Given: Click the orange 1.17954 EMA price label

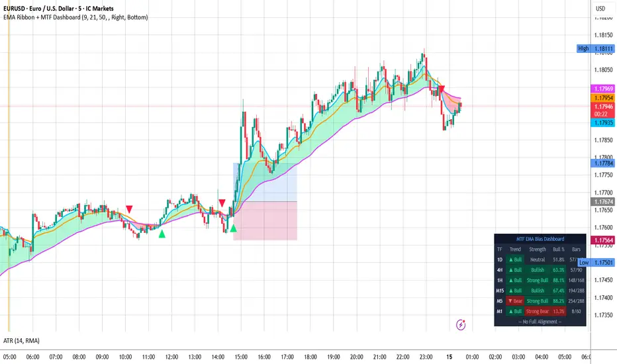Looking at the screenshot, I should click(x=603, y=97).
